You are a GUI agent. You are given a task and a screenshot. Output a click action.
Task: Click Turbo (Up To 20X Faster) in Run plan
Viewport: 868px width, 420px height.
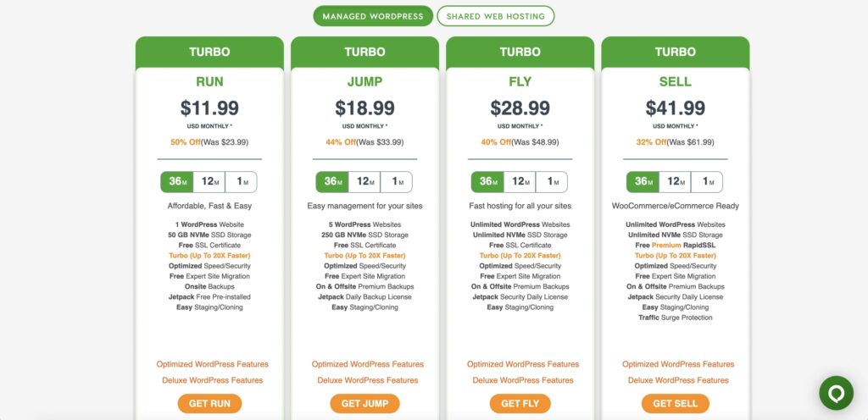[x=210, y=256]
